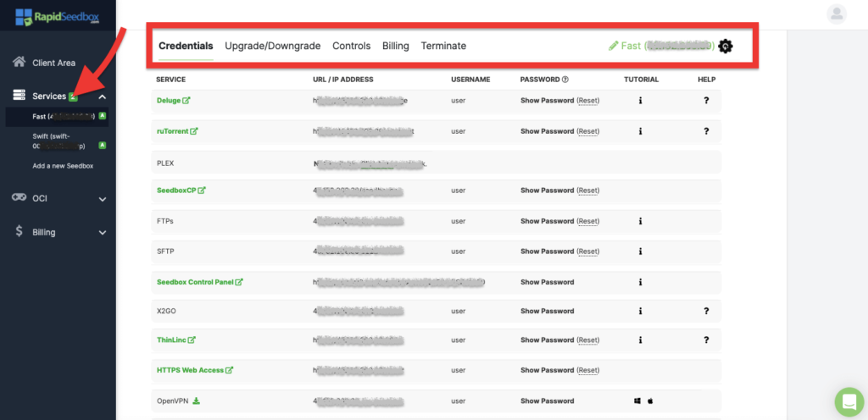The image size is (868, 420).
Task: Open the X2GO help question mark
Action: click(706, 311)
